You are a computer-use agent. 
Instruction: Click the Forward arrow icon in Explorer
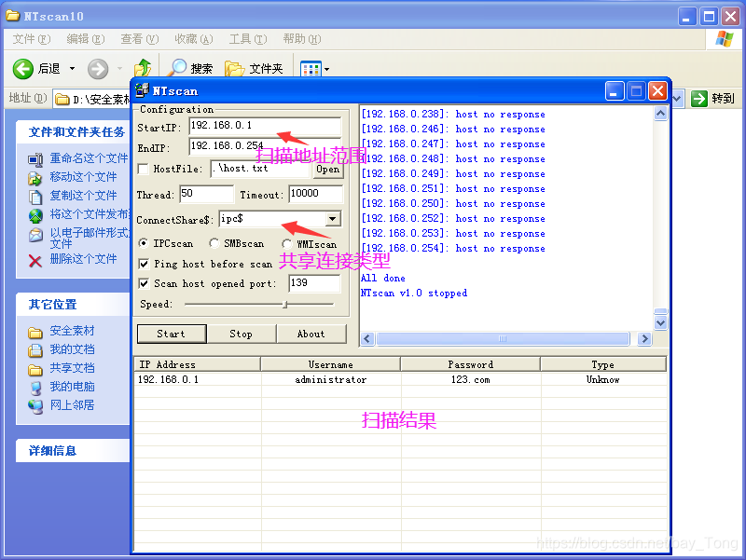point(98,69)
